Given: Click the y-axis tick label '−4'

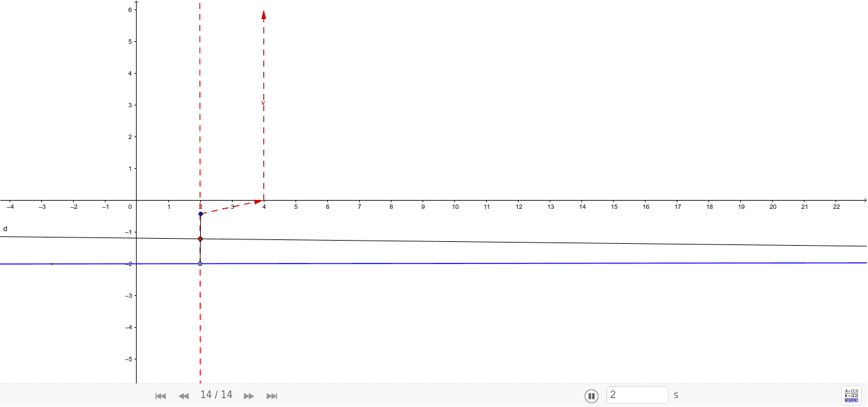Looking at the screenshot, I should coord(128,328).
